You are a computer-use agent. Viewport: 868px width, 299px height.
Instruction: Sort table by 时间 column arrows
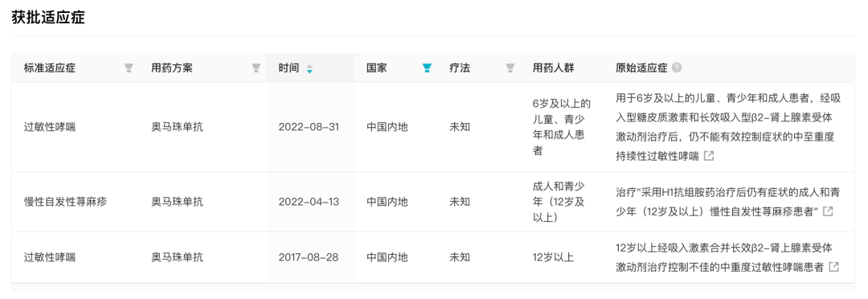click(309, 68)
